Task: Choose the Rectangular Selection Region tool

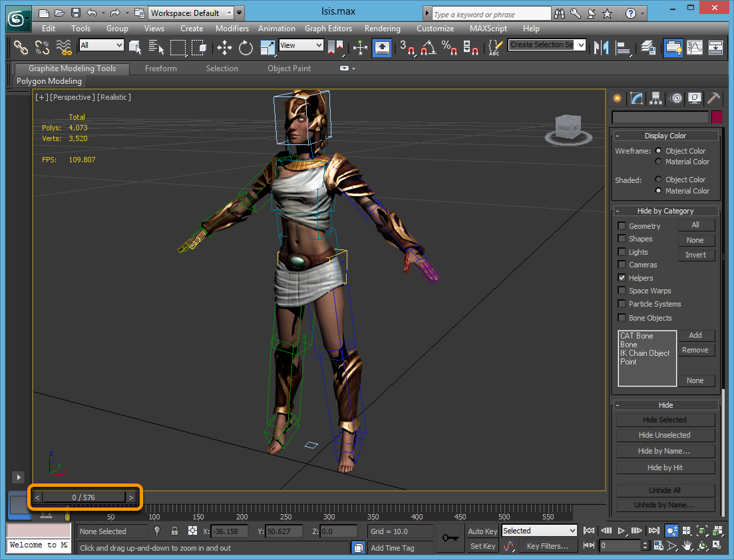Action: (178, 47)
